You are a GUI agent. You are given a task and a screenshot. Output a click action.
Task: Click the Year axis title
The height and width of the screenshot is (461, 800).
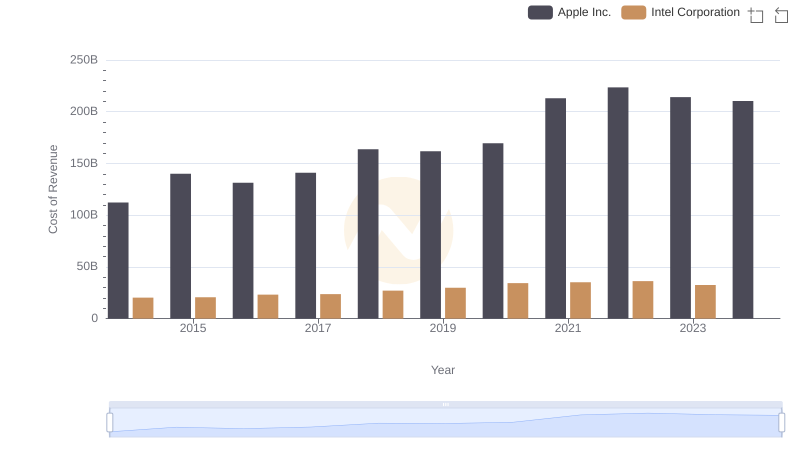[443, 370]
